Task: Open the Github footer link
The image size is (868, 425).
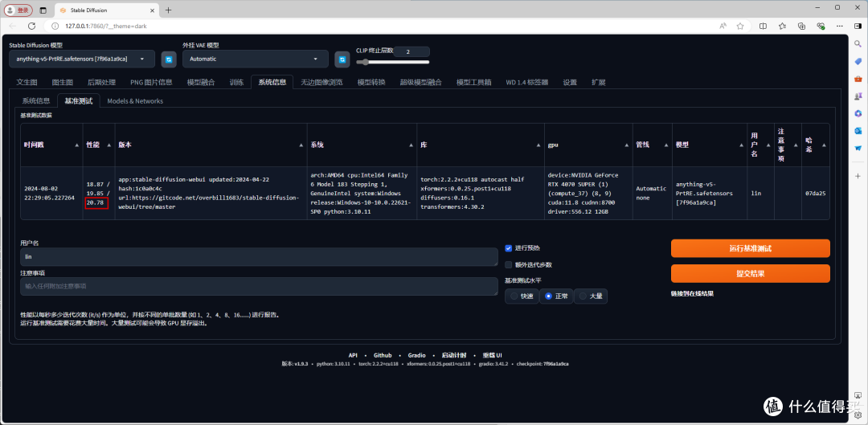Action: coord(383,355)
